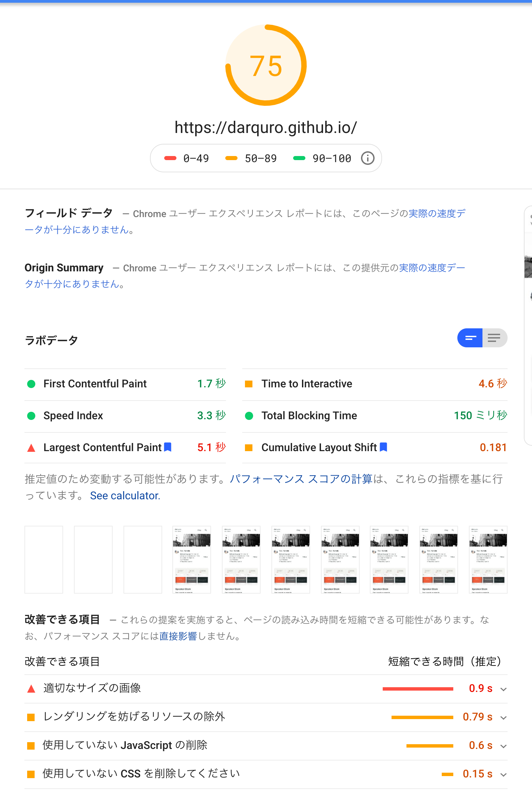532x810 pixels.
Task: Click the 0-49 red legend range
Action: [x=187, y=158]
